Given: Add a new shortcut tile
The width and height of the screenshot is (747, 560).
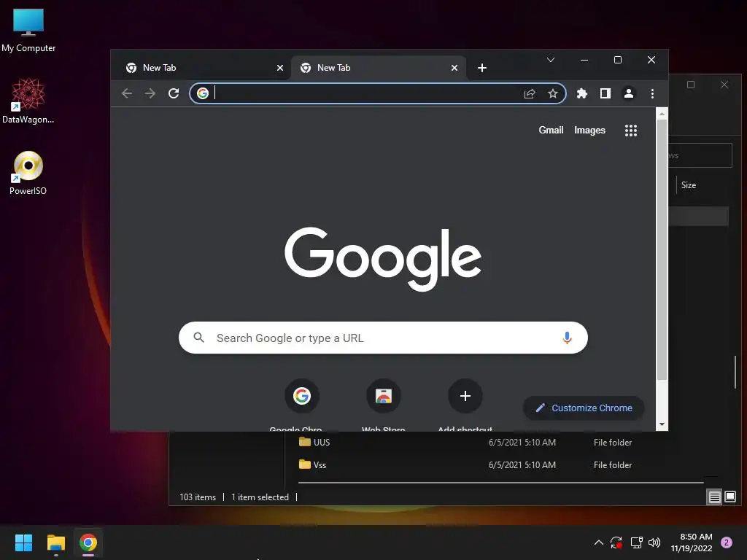Looking at the screenshot, I should pos(465,396).
